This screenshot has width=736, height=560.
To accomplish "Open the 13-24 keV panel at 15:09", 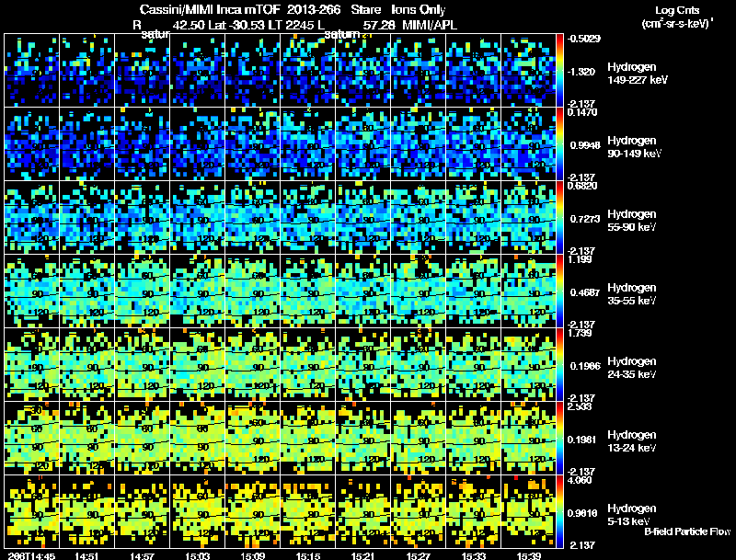I will click(x=252, y=439).
